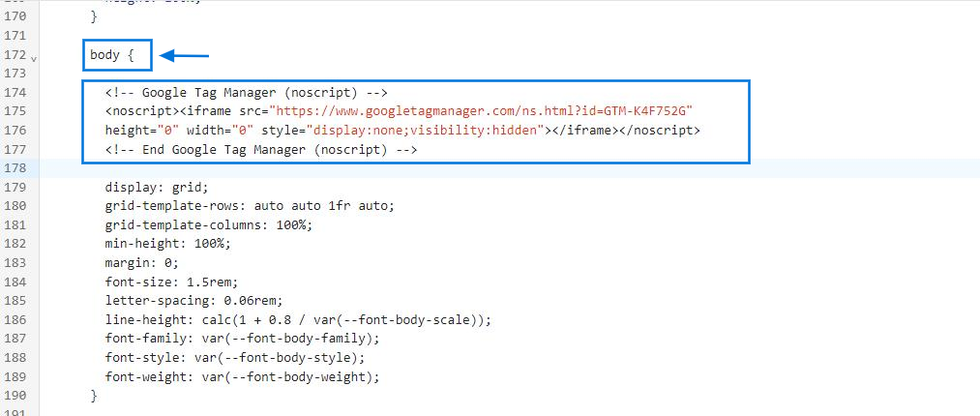Click line number 174 in the gutter
980x416 pixels.
15,93
